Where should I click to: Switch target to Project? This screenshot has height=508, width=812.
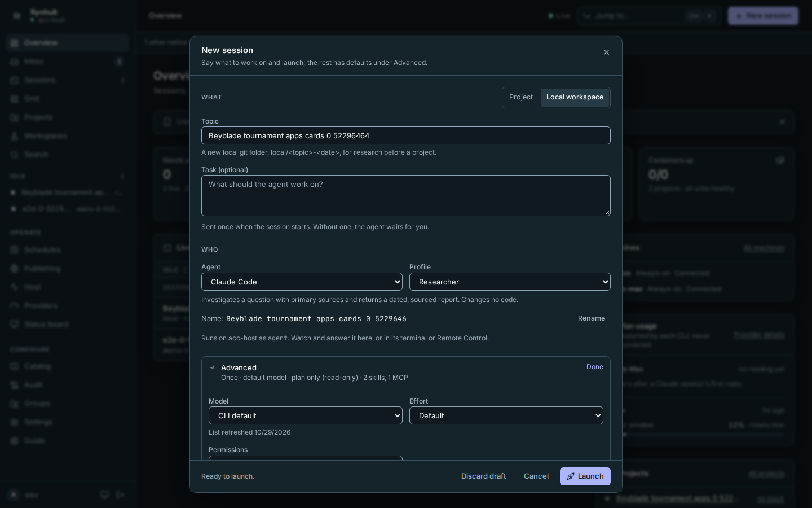(x=521, y=97)
